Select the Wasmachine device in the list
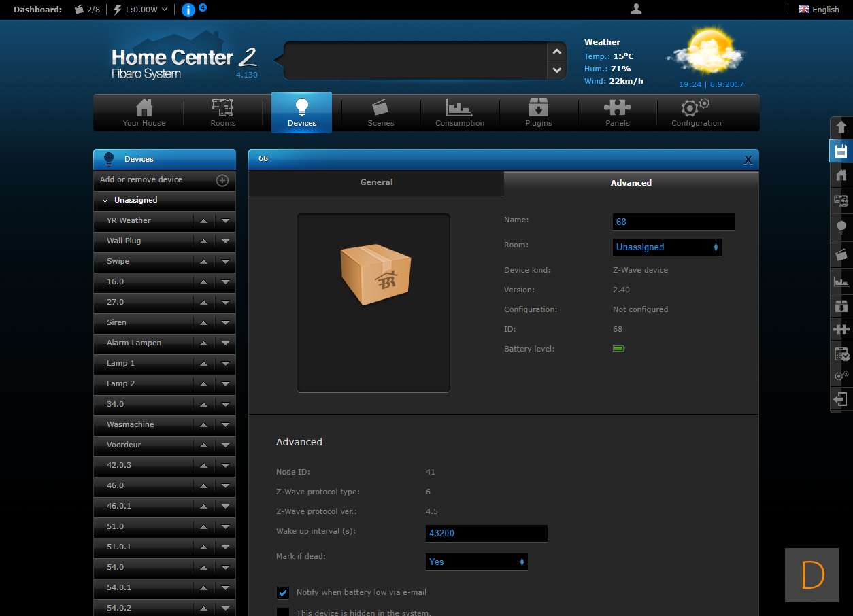This screenshot has height=616, width=853. point(131,424)
